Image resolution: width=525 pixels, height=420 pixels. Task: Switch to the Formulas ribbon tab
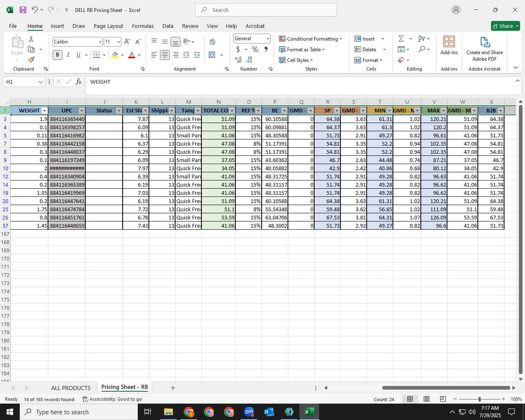[x=143, y=26]
